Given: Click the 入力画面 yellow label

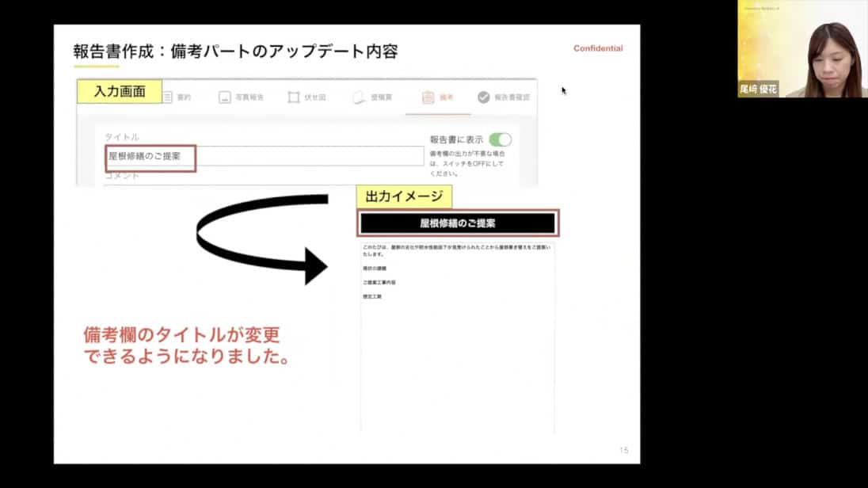Looking at the screenshot, I should 120,91.
